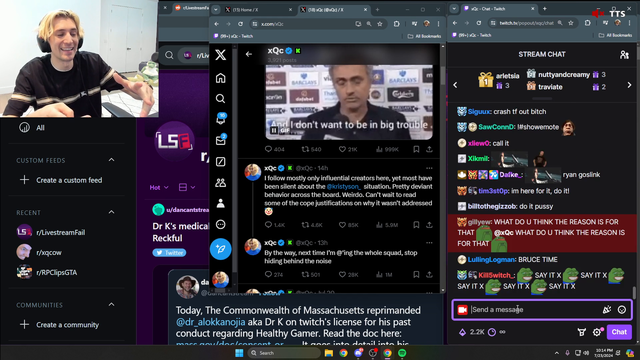Click x.com/xQc address bar

point(302,24)
